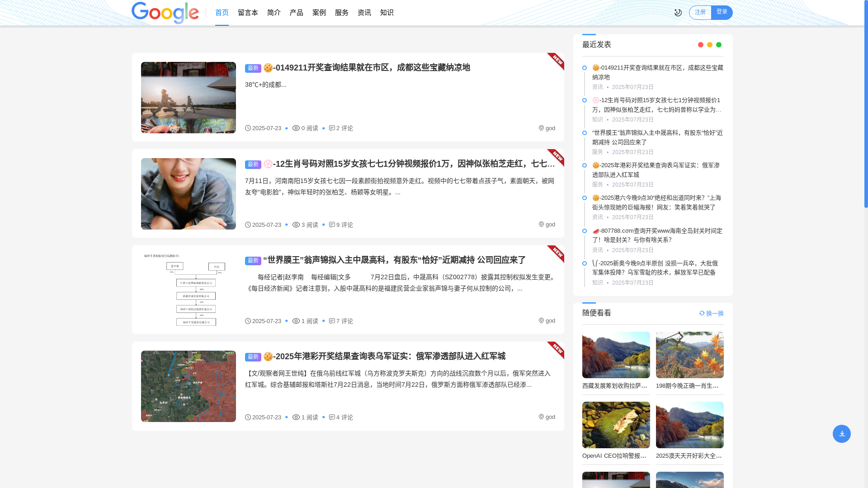Click 最新 tag on 世界膜王 article

point(253,261)
